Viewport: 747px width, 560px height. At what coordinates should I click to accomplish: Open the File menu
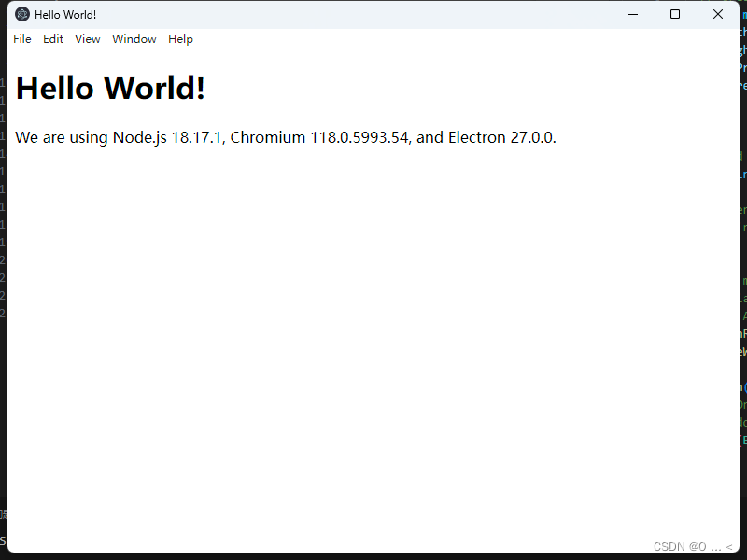[x=21, y=39]
